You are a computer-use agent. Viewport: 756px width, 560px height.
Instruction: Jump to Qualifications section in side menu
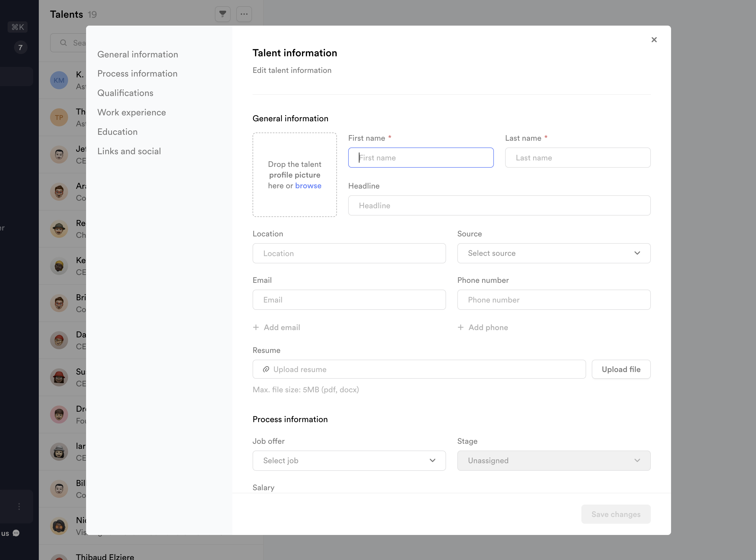125,93
